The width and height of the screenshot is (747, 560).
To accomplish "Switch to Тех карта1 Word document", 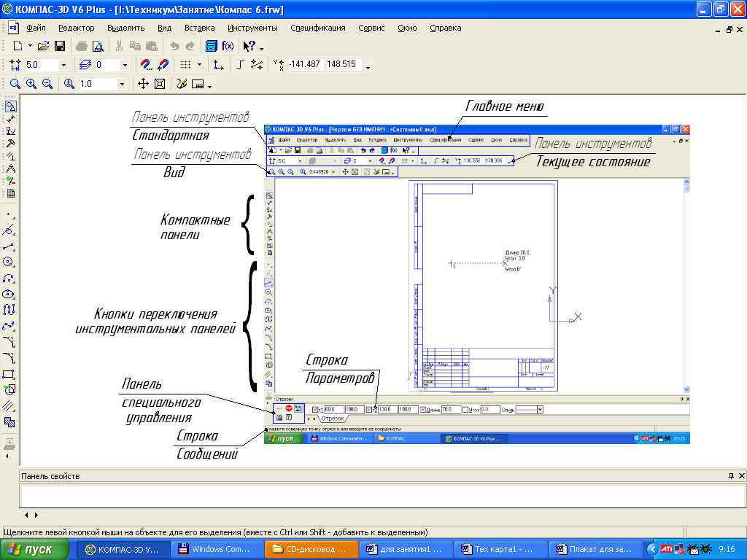I will 499,550.
